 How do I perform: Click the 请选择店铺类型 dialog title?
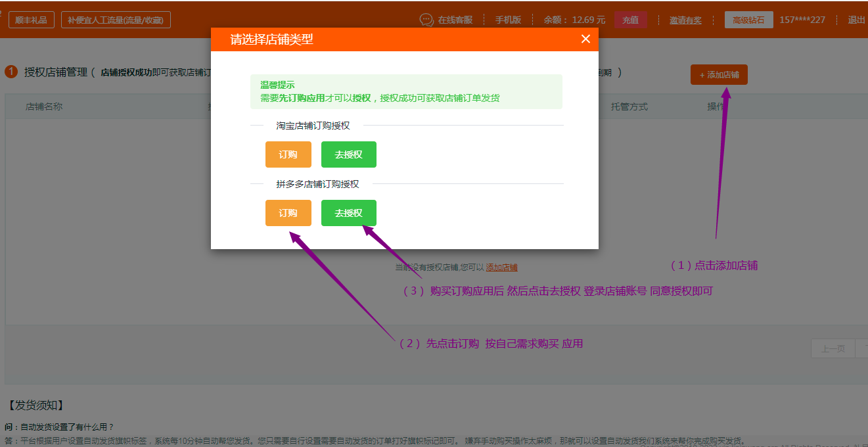tap(271, 39)
